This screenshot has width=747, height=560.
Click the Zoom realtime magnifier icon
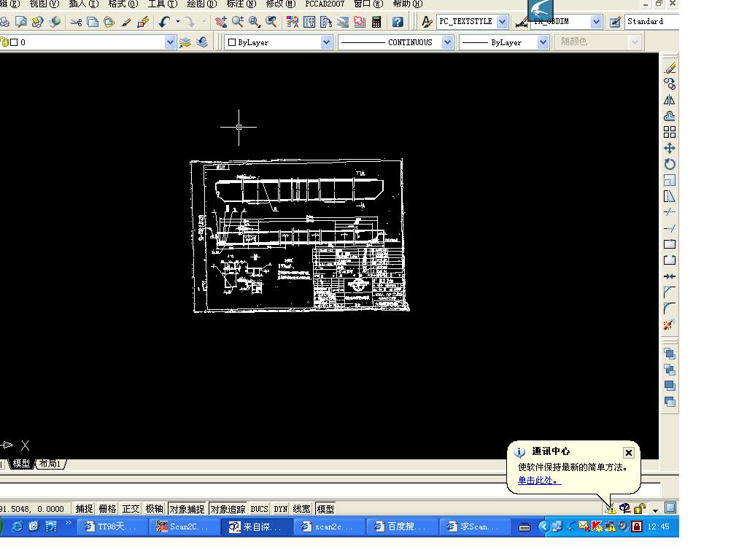pyautogui.click(x=238, y=22)
